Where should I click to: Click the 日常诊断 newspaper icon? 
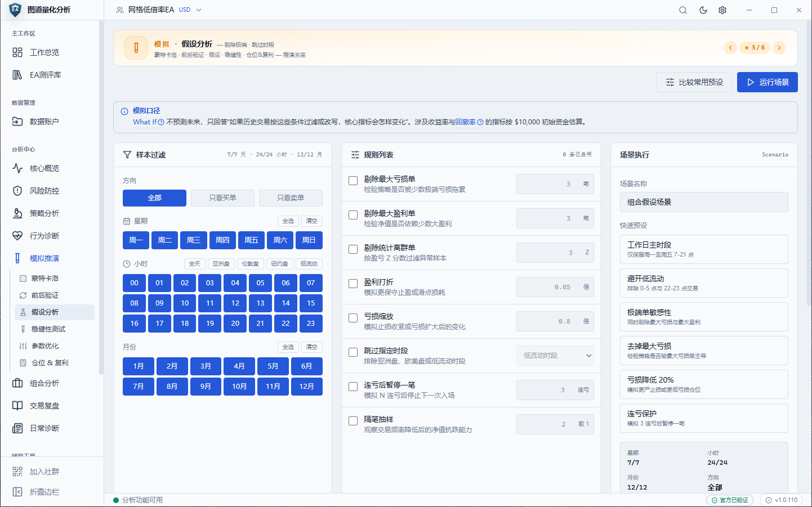point(17,428)
